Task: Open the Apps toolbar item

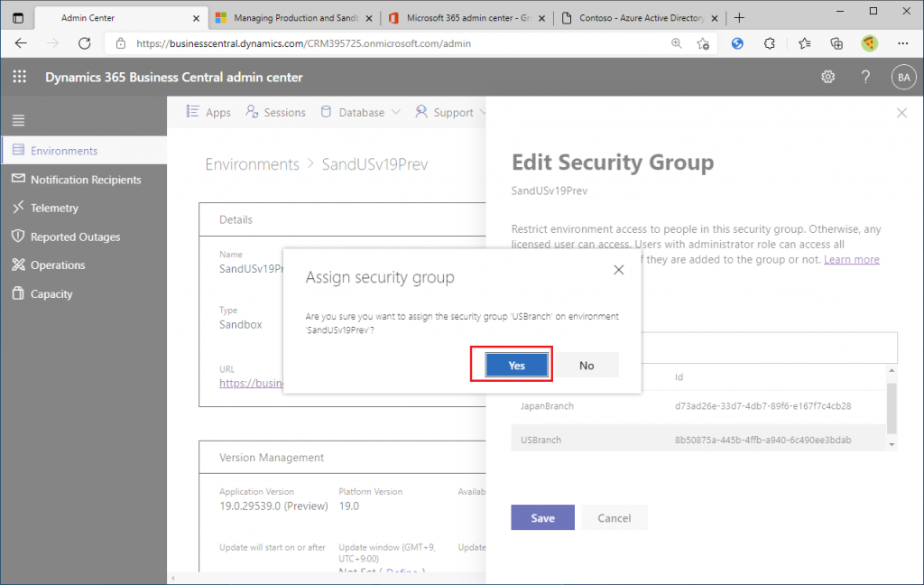Action: coord(208,112)
